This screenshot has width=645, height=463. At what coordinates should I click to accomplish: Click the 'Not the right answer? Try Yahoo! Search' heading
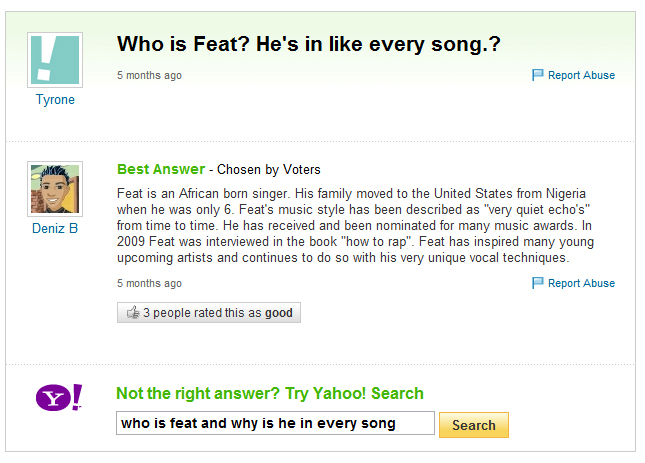pyautogui.click(x=270, y=393)
